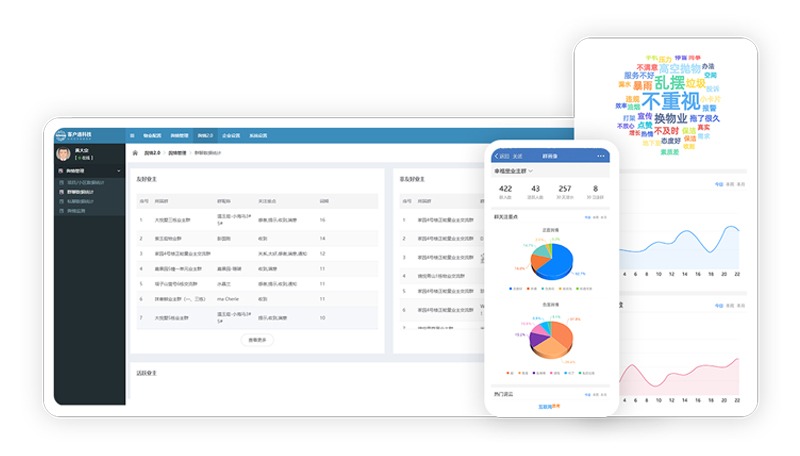
Task: Click the 客户通科技 logo in top-left
Action: click(78, 134)
